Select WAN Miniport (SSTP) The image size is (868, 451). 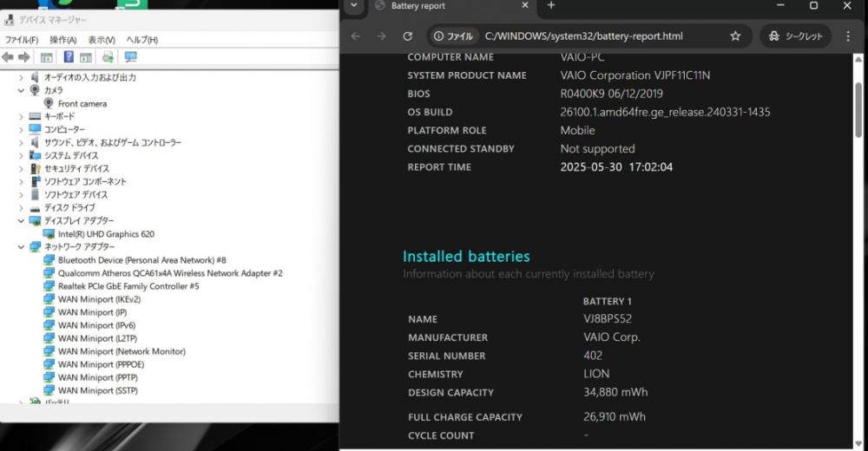point(98,390)
